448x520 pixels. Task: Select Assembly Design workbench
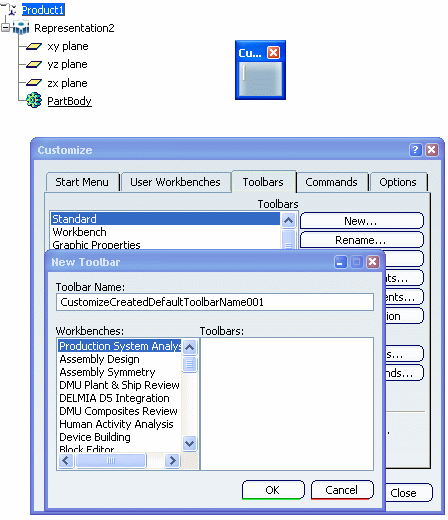[120, 359]
